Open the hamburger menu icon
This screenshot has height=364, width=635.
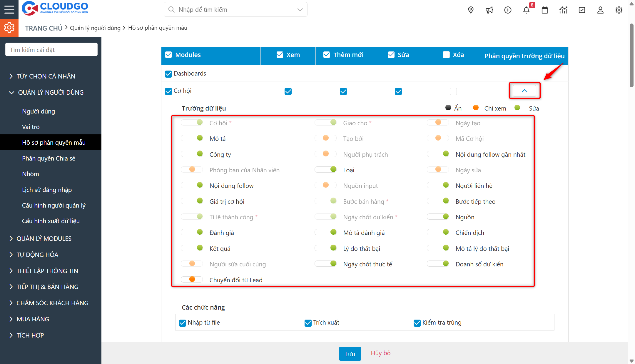(9, 9)
